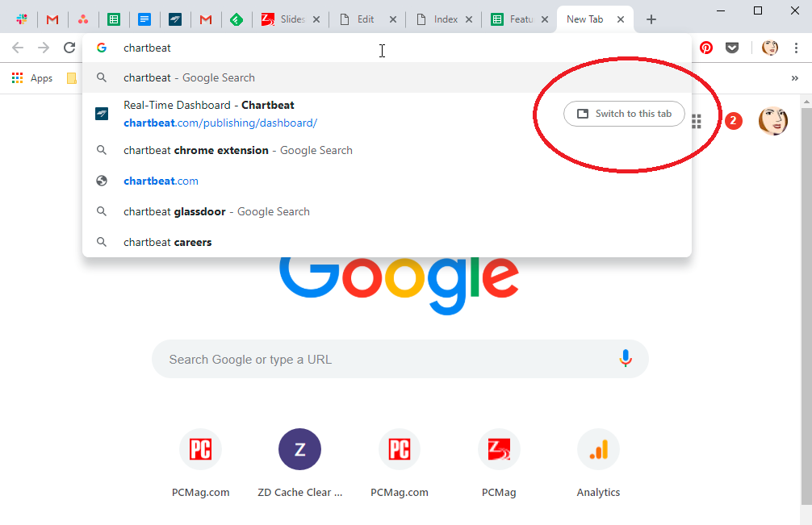Viewport: 812px width, 525px height.
Task: Save page with the Pocket extension icon
Action: click(732, 48)
